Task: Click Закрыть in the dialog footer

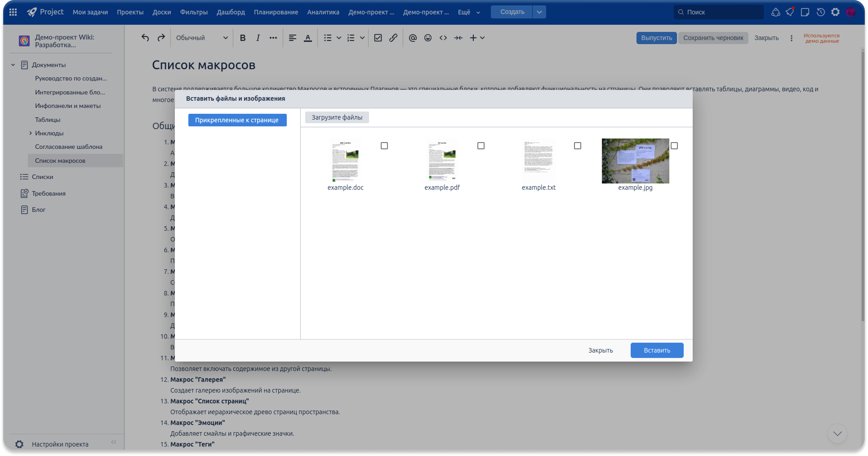Action: pos(601,350)
